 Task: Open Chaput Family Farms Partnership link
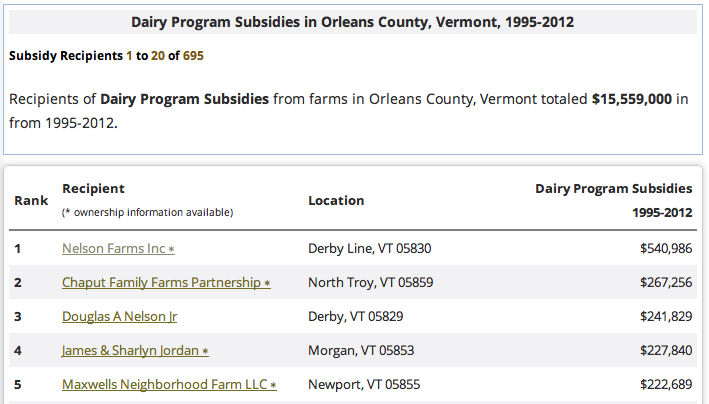pos(161,282)
